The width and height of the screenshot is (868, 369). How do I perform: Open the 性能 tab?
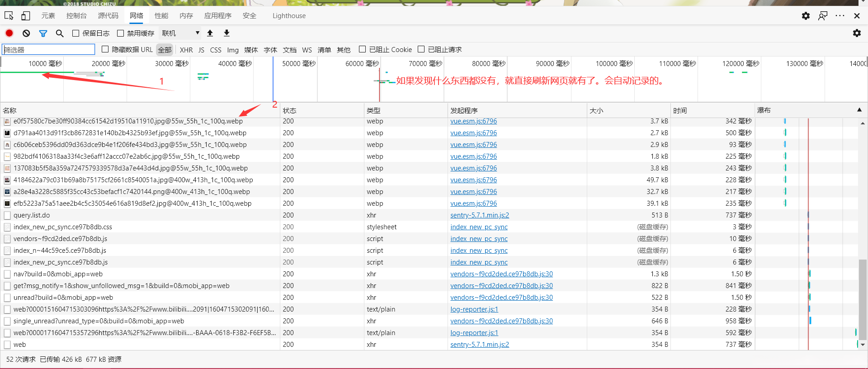161,16
